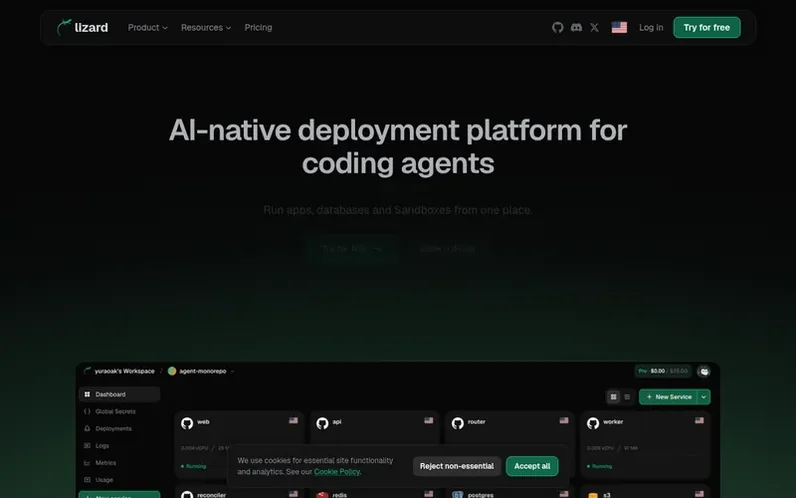The image size is (796, 498).
Task: Expand the New Service dropdown arrow
Action: [x=704, y=397]
